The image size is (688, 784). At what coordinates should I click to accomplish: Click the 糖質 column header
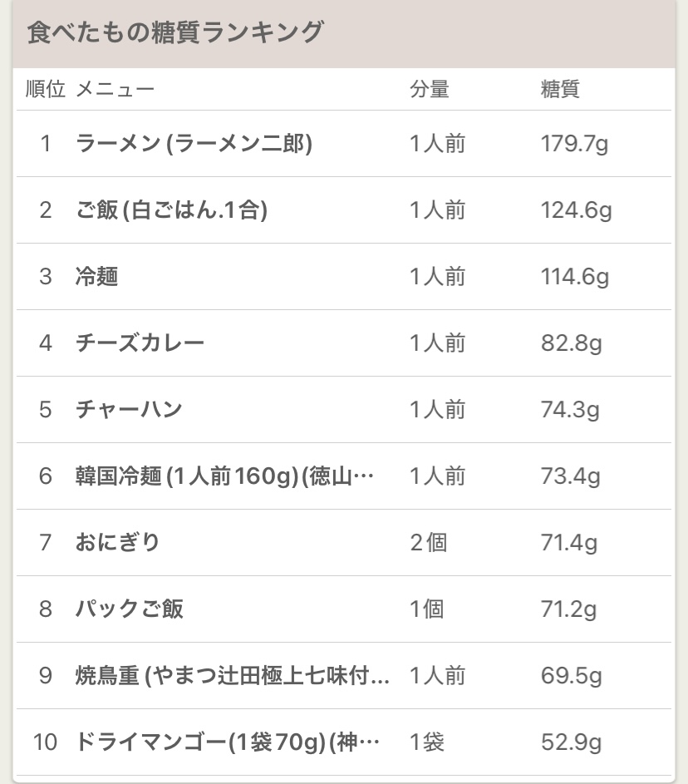click(559, 90)
